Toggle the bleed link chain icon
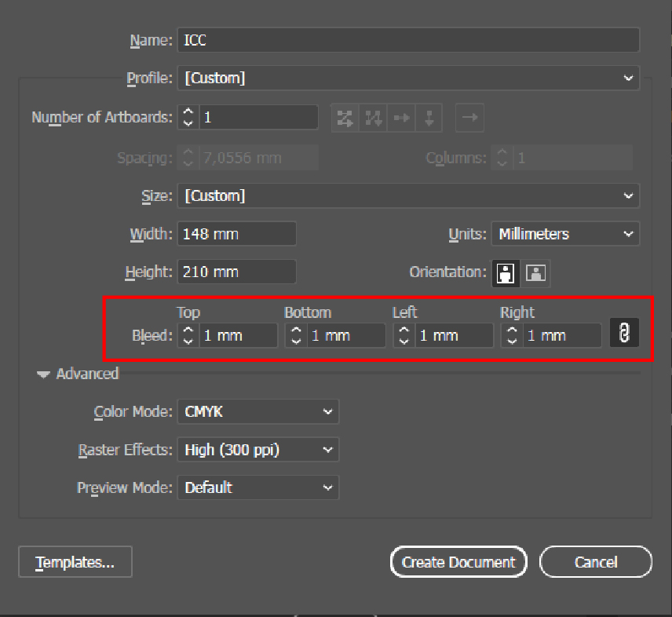672x617 pixels. point(624,334)
